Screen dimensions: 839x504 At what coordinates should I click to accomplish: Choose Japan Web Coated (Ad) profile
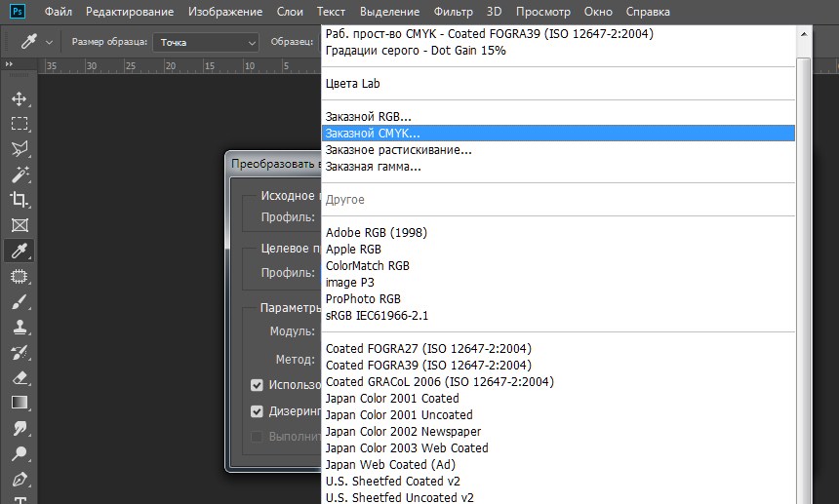click(x=558, y=464)
